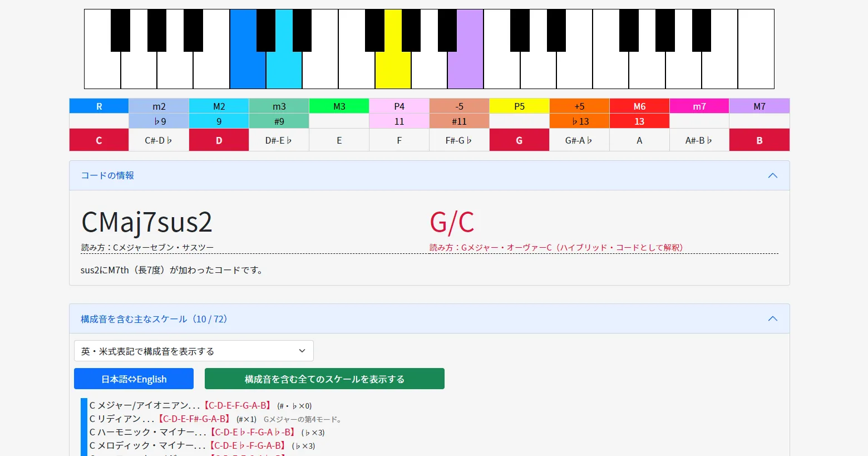Click 構成音を含む全てのスケールを表示する button
This screenshot has height=456, width=868.
tap(324, 379)
